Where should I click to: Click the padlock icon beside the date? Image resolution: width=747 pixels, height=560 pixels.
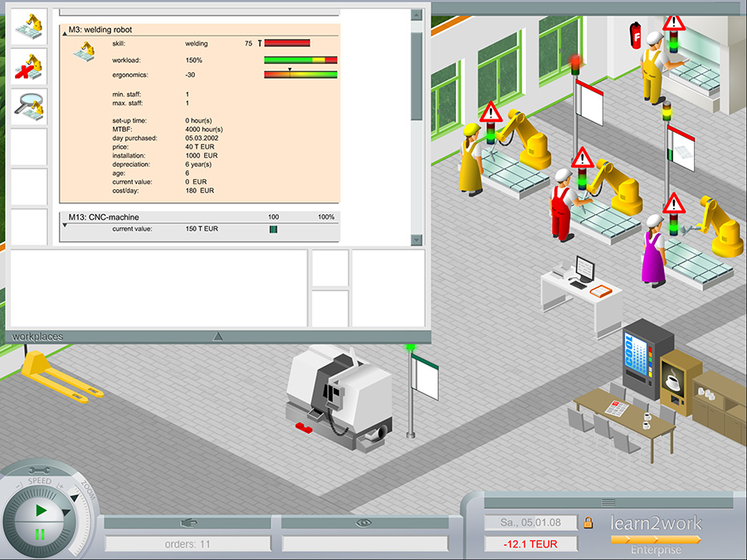[588, 523]
